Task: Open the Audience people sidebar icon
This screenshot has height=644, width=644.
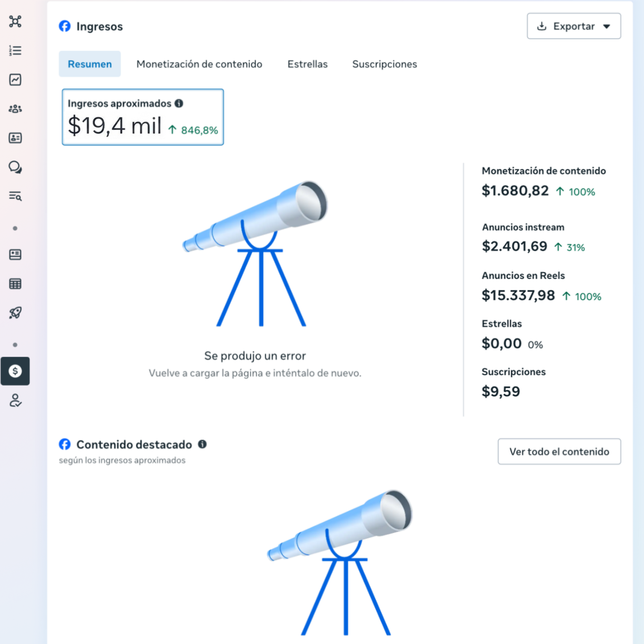Action: pyautogui.click(x=15, y=109)
